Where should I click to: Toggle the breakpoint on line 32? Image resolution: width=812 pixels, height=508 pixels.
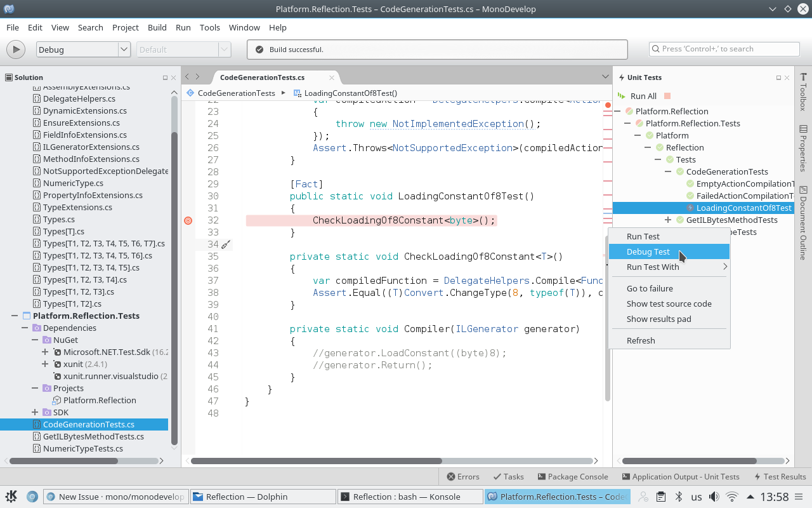[x=188, y=220]
